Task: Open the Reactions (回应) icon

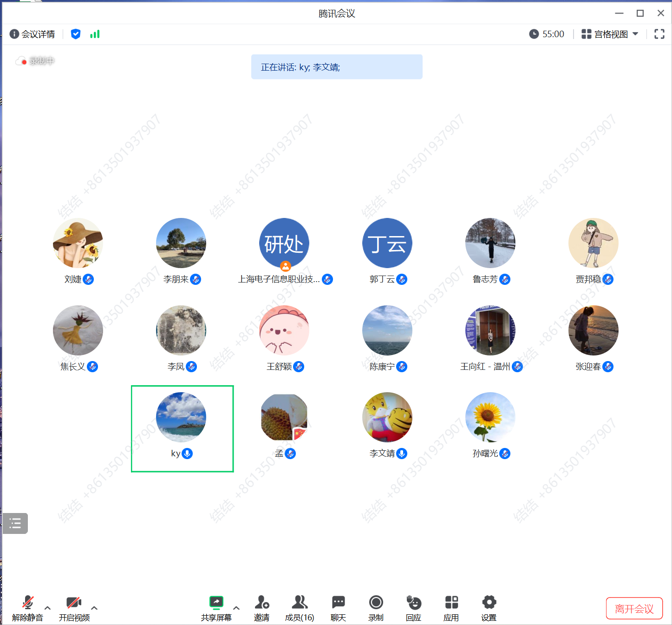Action: click(413, 603)
